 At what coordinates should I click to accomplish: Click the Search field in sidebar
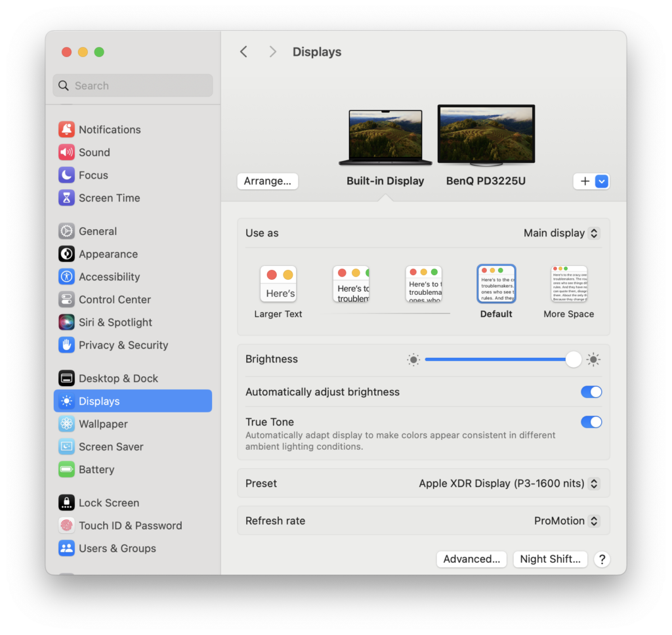click(x=133, y=85)
